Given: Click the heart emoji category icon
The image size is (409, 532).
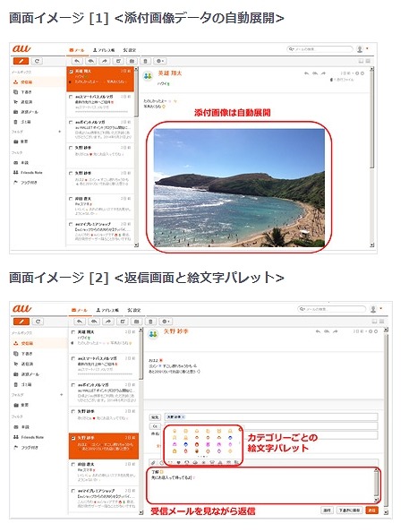Looking at the screenshot, I should pyautogui.click(x=178, y=463).
